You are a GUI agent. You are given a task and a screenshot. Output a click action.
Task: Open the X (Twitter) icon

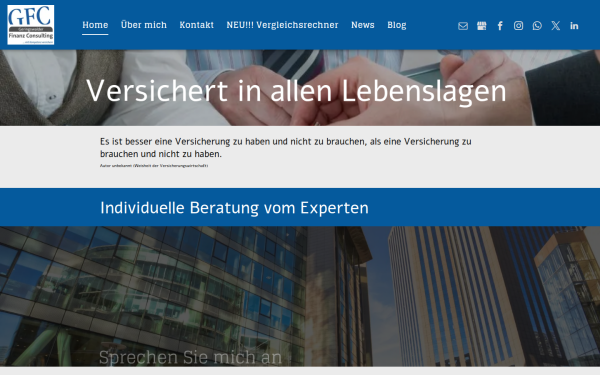[556, 26]
